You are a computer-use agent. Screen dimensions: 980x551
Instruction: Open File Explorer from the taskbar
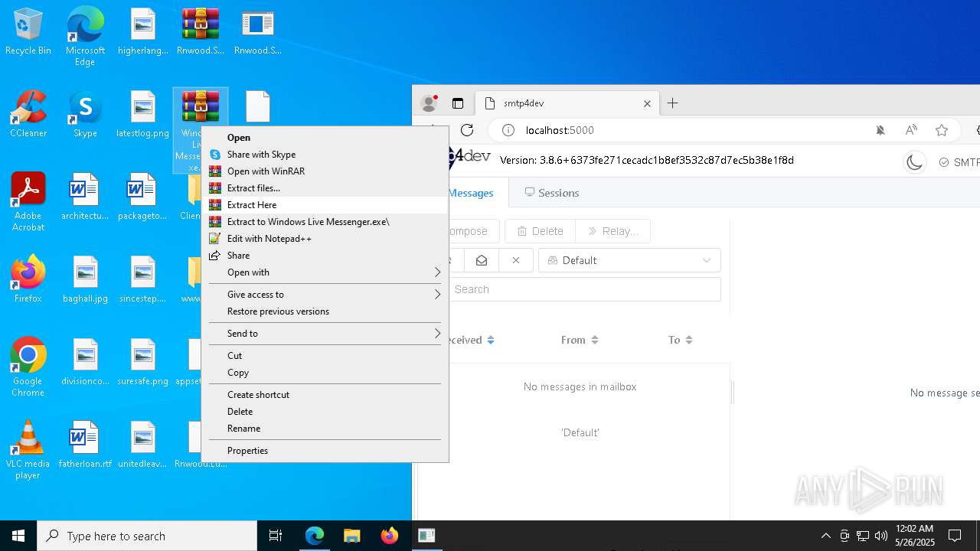351,536
